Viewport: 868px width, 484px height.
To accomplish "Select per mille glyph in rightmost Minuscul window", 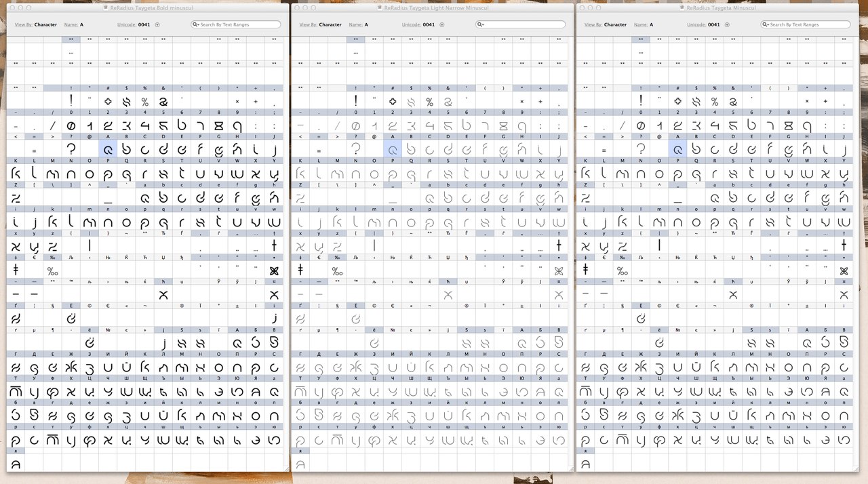I will [622, 270].
